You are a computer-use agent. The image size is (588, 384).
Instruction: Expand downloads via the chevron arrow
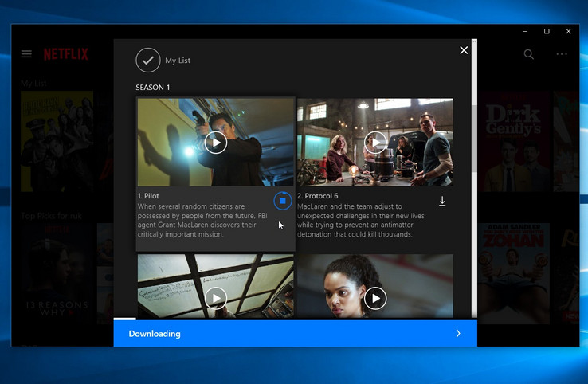458,333
